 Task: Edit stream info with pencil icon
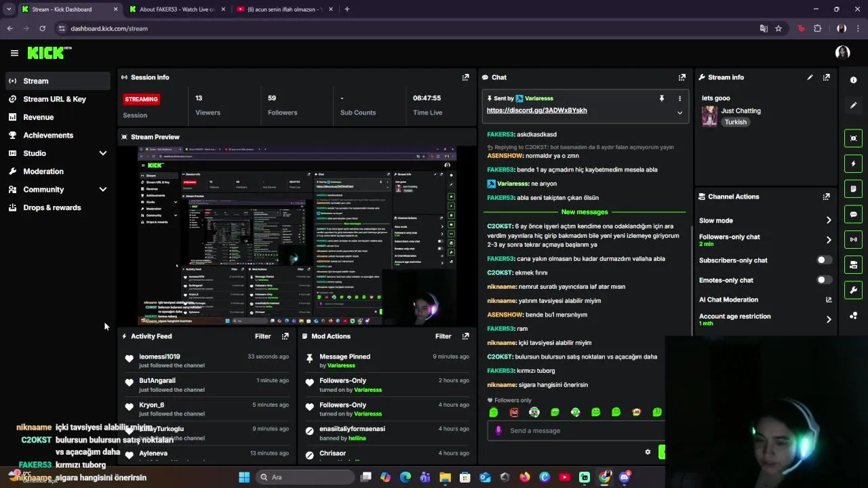click(810, 77)
